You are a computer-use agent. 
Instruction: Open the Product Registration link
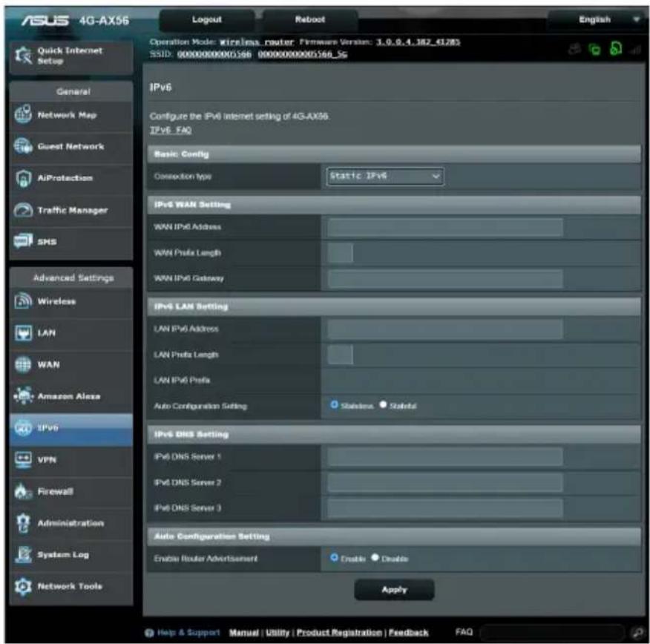(x=339, y=633)
